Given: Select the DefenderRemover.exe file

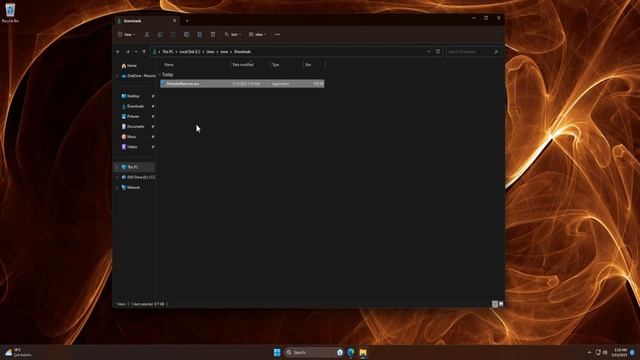Looking at the screenshot, I should [x=242, y=84].
